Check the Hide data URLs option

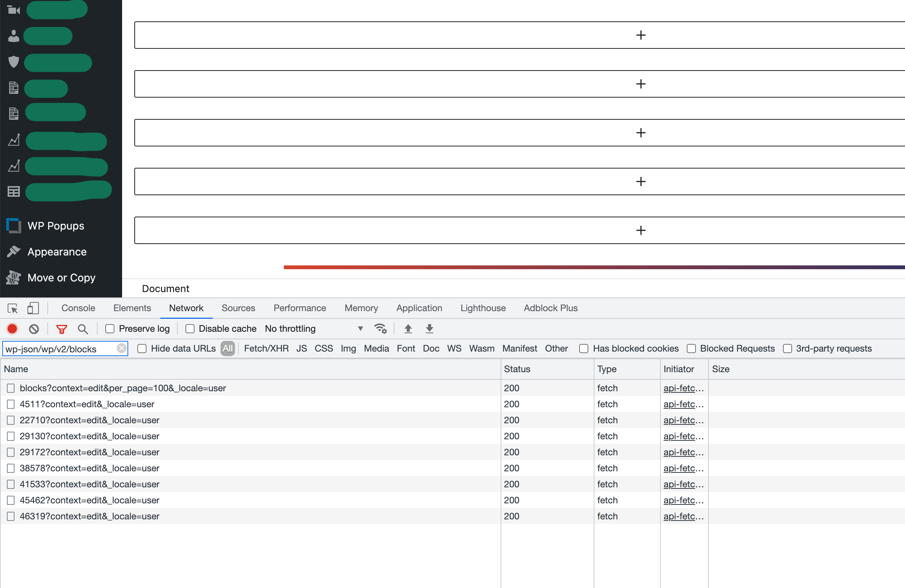tap(142, 348)
